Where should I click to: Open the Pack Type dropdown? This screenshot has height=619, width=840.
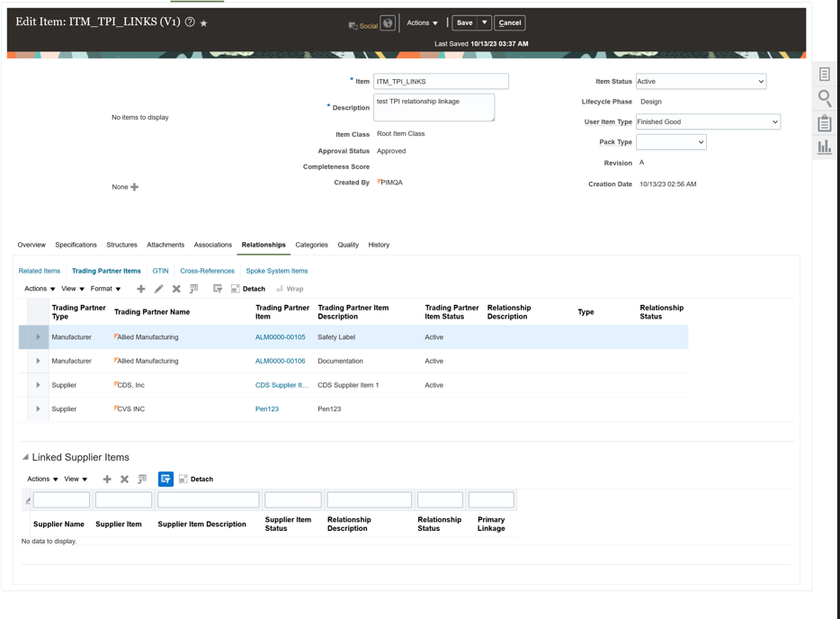(x=671, y=142)
